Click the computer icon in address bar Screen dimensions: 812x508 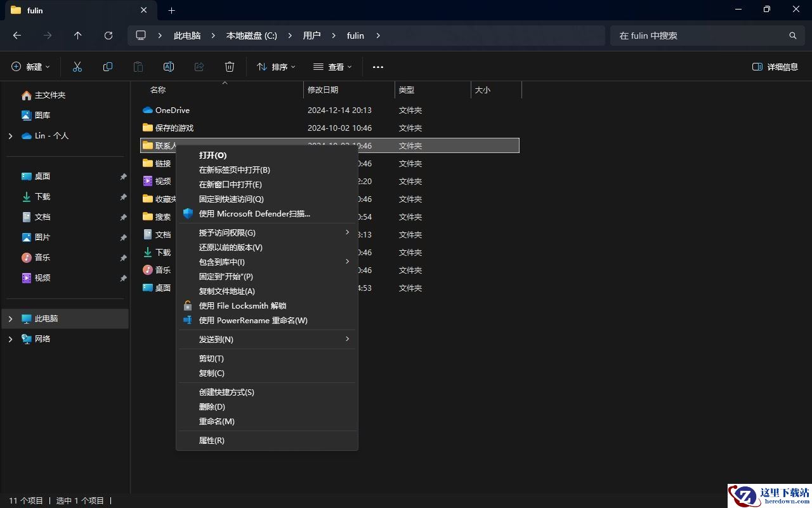[141, 36]
